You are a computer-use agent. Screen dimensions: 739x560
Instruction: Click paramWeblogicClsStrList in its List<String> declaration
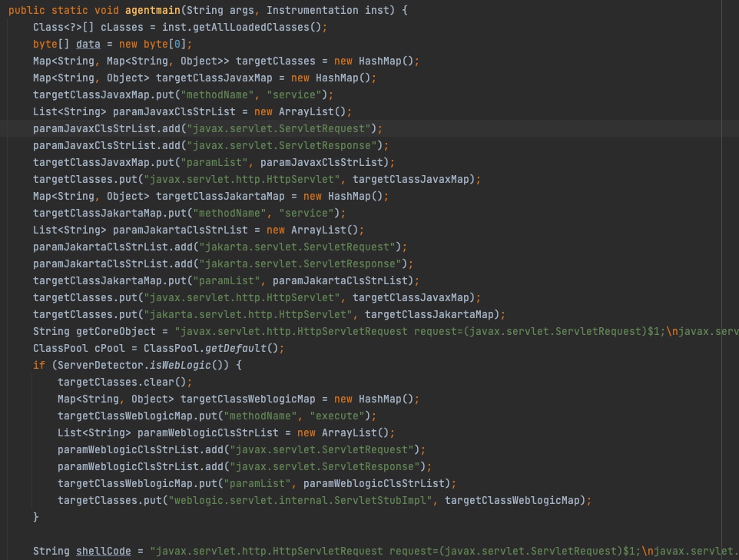(208, 432)
